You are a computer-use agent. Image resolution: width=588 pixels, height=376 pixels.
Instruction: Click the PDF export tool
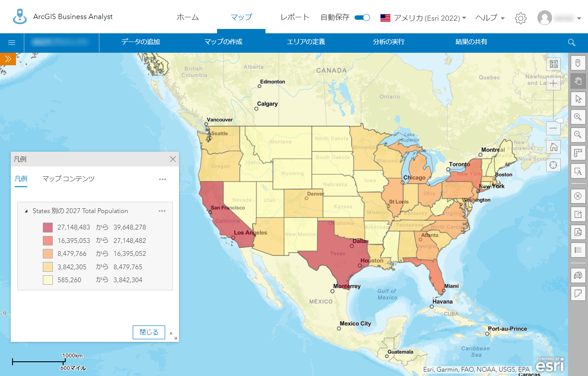[x=578, y=232]
